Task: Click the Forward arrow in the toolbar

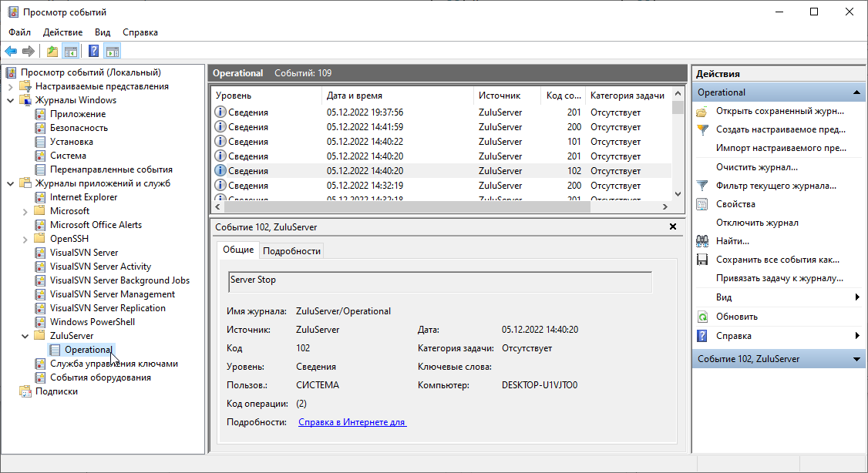Action: [29, 52]
